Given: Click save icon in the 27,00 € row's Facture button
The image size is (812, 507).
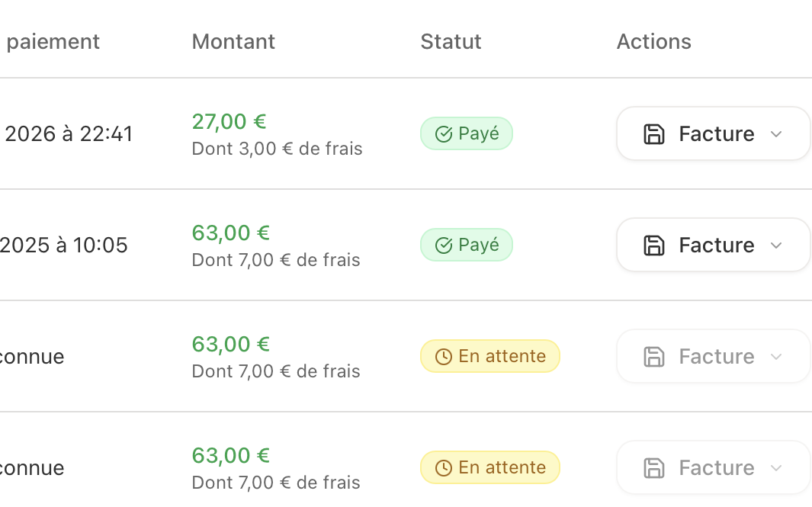Looking at the screenshot, I should [654, 134].
